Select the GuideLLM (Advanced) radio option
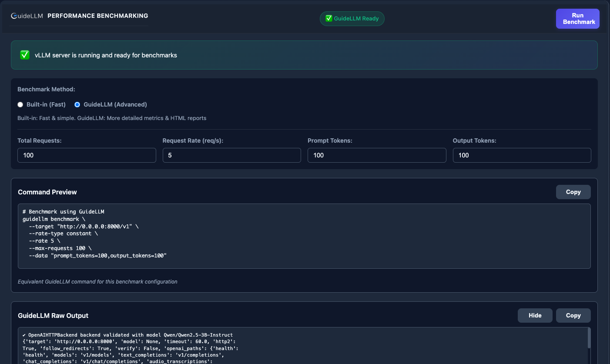 pyautogui.click(x=77, y=104)
